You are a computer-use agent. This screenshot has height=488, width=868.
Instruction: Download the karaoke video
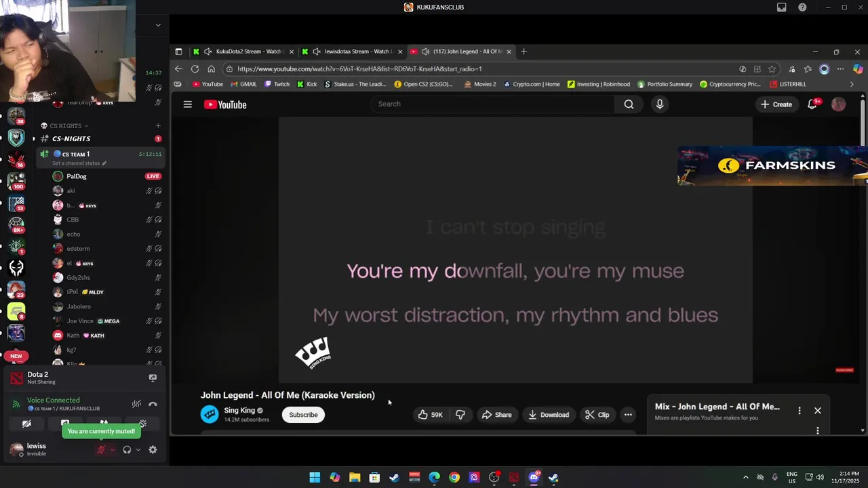click(x=549, y=415)
